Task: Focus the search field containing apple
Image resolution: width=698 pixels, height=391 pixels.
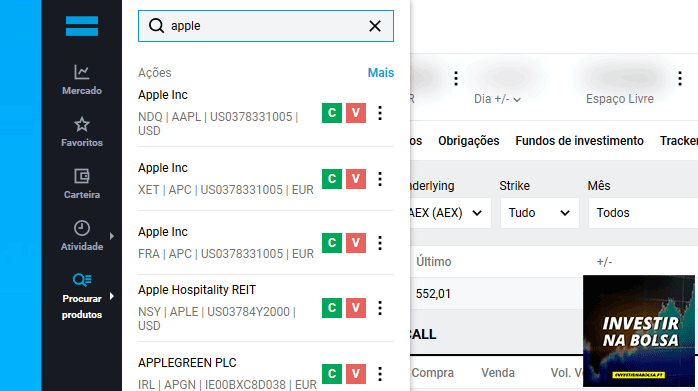Action: click(x=266, y=26)
